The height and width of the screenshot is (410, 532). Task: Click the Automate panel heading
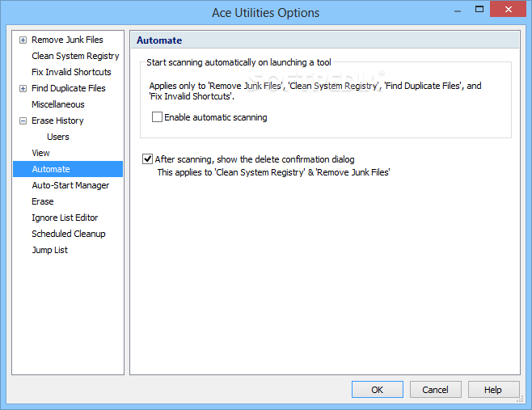click(x=159, y=40)
